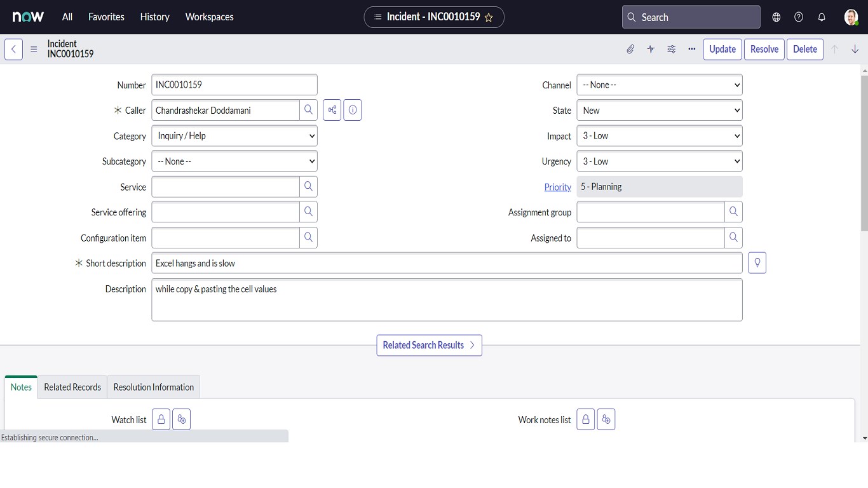Click the Short description lightbulb suggestion icon
The image size is (868, 488).
point(757,263)
